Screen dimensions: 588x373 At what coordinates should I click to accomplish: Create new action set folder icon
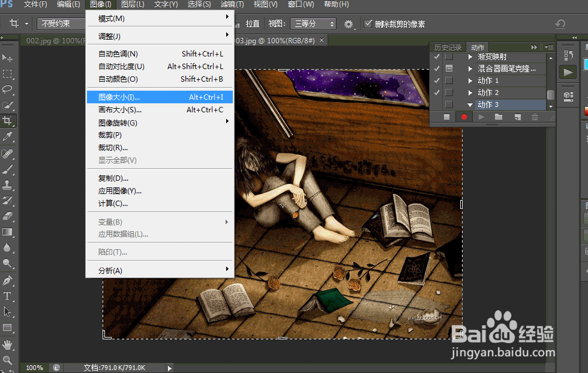click(x=499, y=117)
